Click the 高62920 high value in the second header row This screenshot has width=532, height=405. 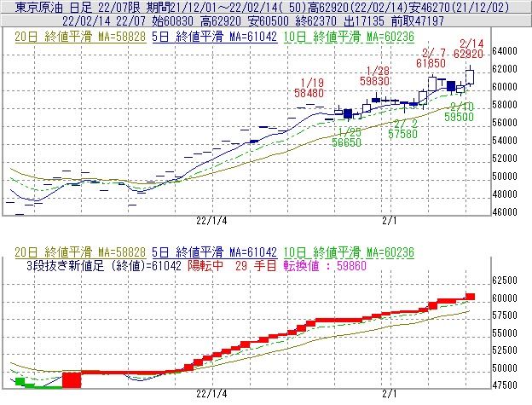pyautogui.click(x=221, y=21)
